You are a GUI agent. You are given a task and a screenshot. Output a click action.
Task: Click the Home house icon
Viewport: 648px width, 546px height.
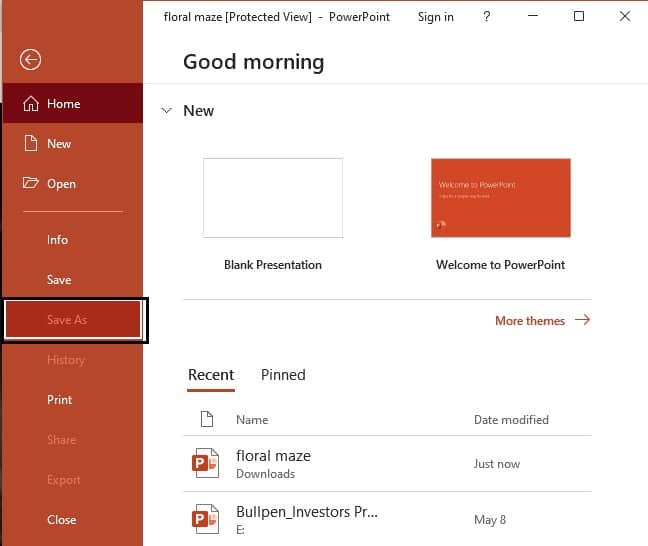point(31,104)
